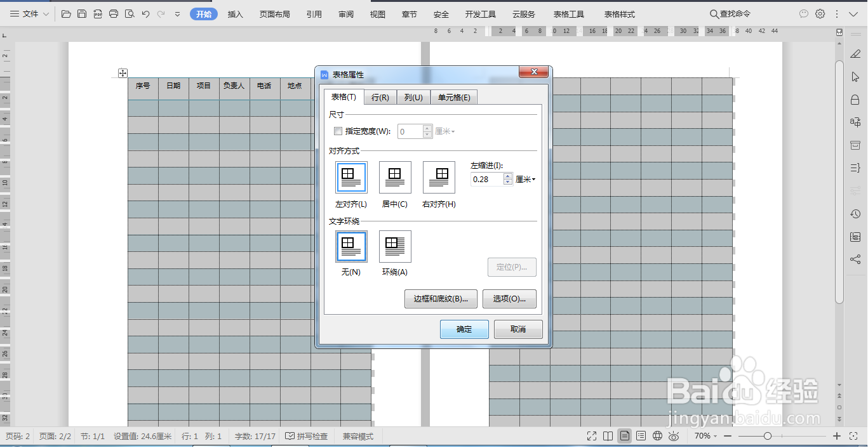Switch to the 行(R) dialog tab
868x448 pixels.
380,97
